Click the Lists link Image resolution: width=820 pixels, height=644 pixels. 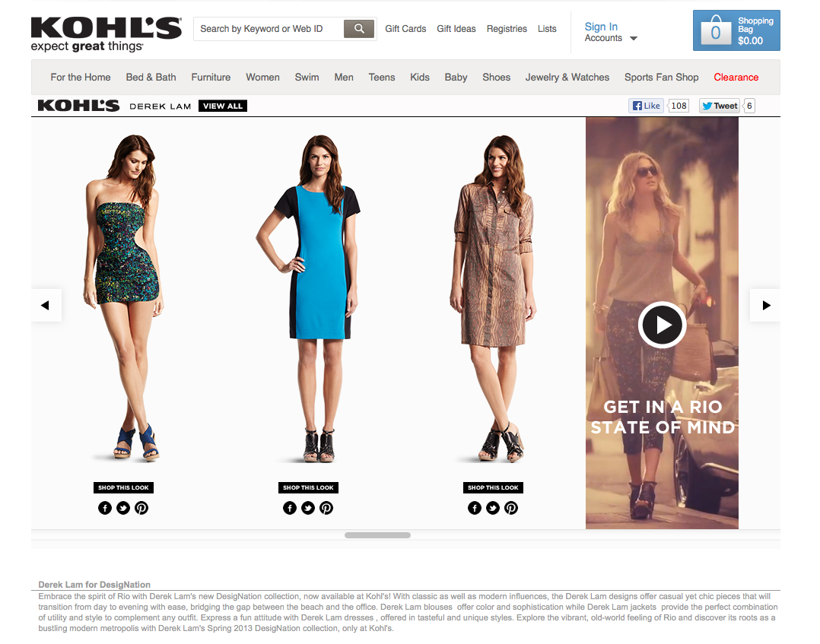coord(546,29)
